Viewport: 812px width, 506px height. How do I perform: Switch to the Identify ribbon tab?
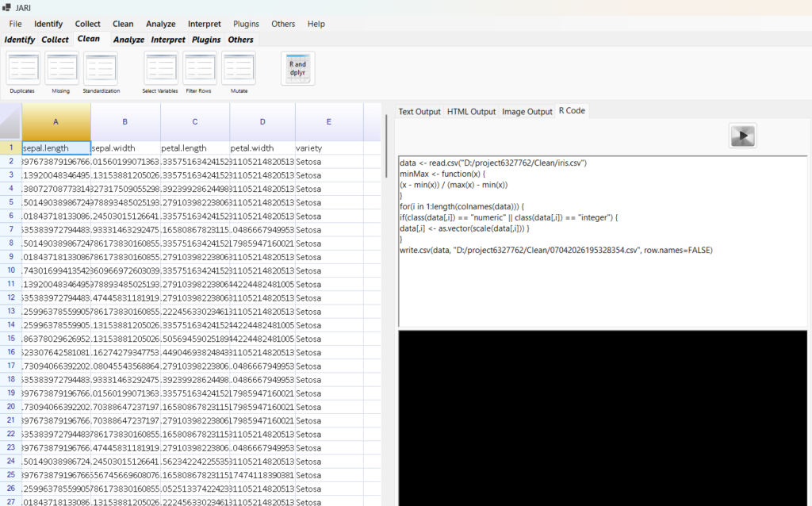(20, 40)
